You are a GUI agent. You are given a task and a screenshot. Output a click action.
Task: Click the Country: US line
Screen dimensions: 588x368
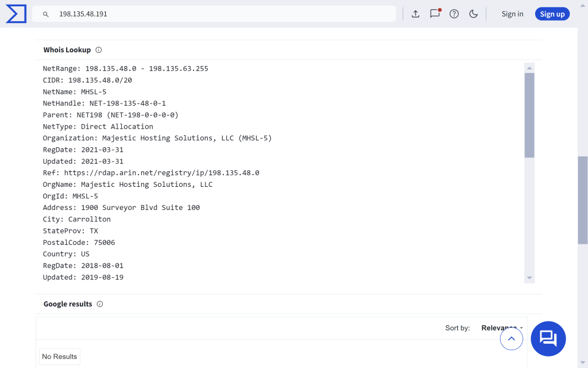click(x=66, y=254)
